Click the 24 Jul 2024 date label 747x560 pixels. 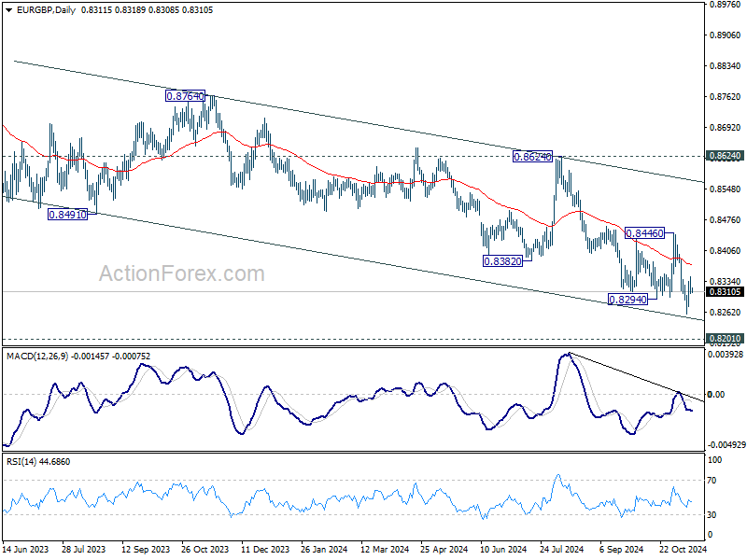point(562,549)
